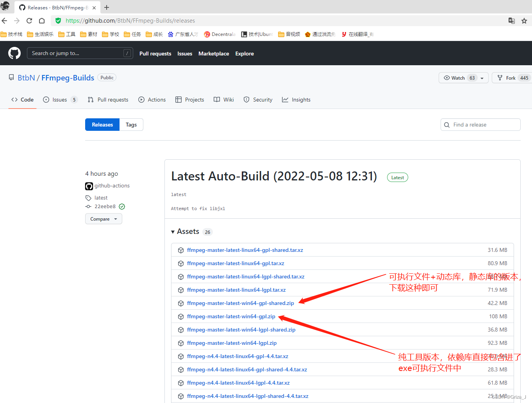
Task: Open the 素材 bookmark folder
Action: click(x=89, y=34)
